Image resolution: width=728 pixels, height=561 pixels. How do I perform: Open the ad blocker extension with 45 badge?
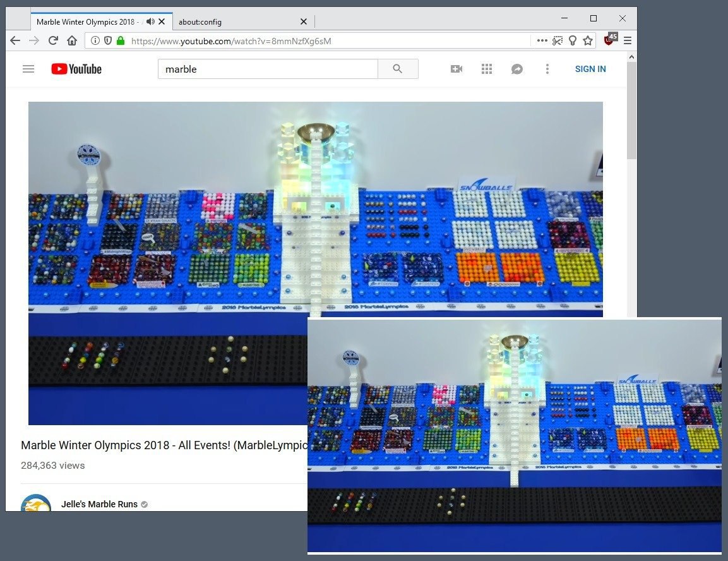610,39
